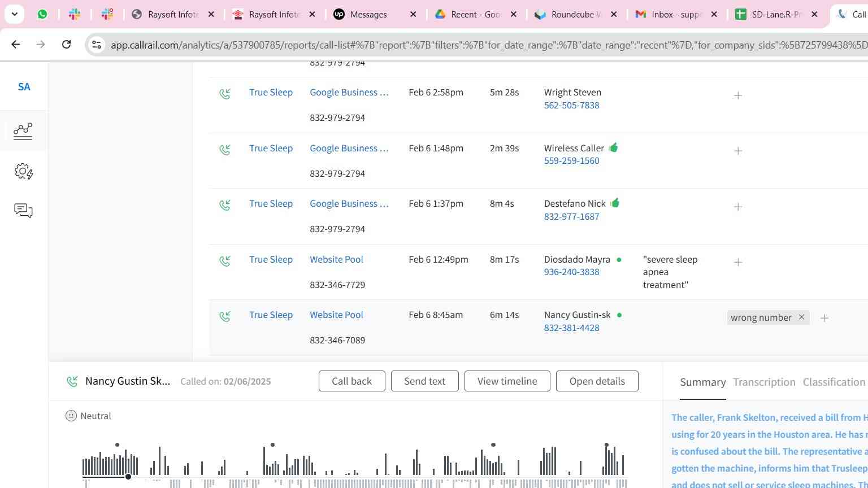Viewport: 868px width, 488px height.
Task: Remove the wrong number tag
Action: click(801, 317)
